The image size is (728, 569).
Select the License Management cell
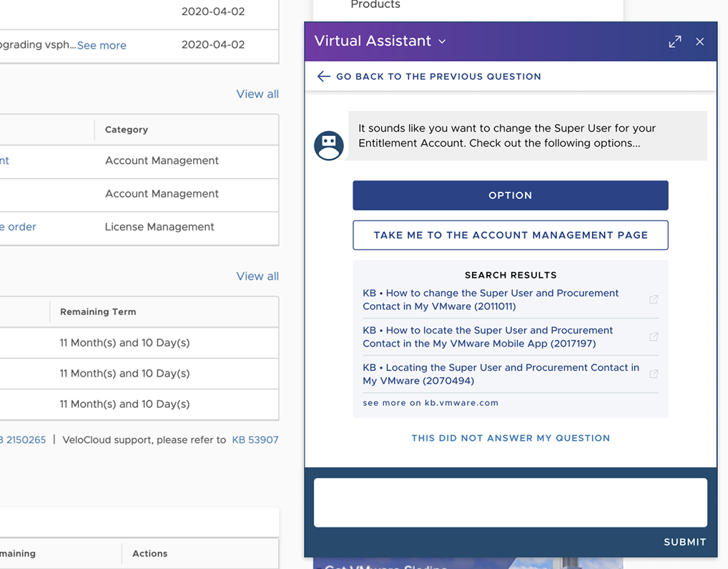[159, 227]
